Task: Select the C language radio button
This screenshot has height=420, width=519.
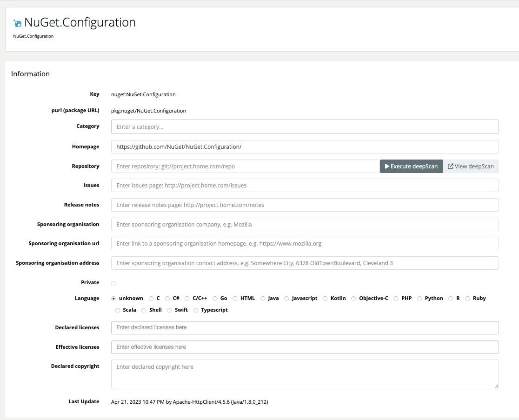Action: click(151, 299)
